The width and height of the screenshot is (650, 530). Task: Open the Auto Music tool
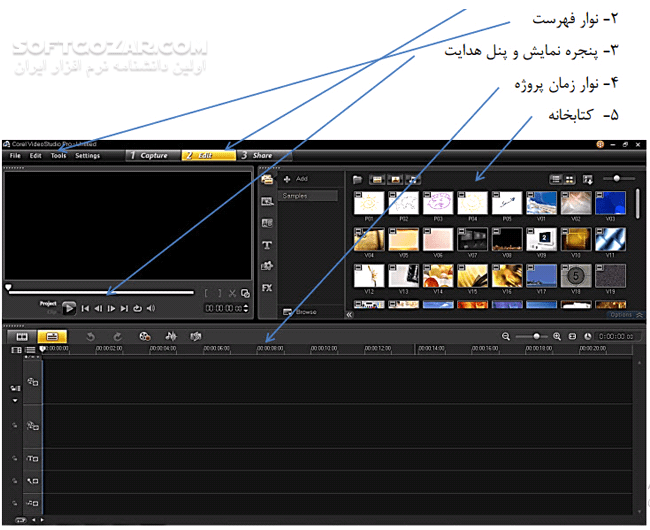[x=196, y=336]
